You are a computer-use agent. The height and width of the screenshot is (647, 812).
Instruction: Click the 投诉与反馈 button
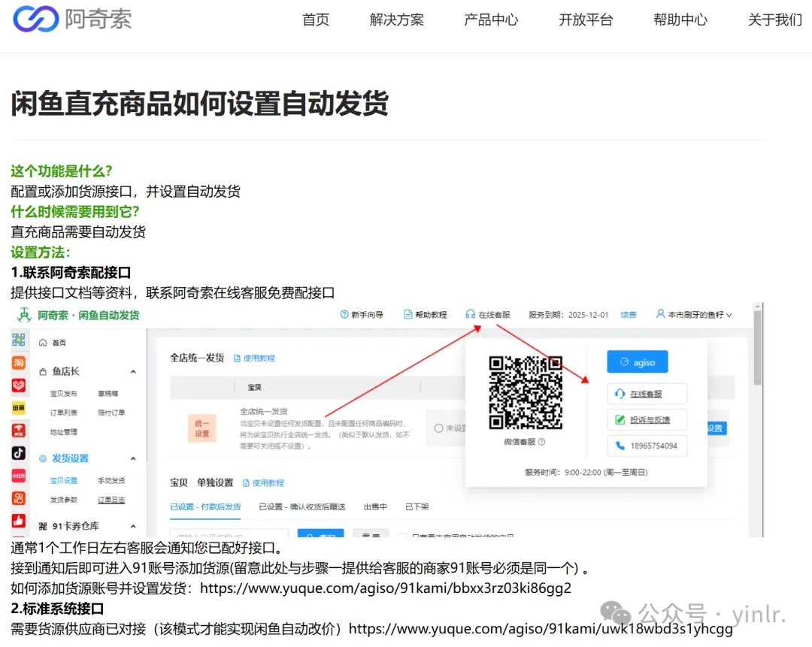(647, 420)
